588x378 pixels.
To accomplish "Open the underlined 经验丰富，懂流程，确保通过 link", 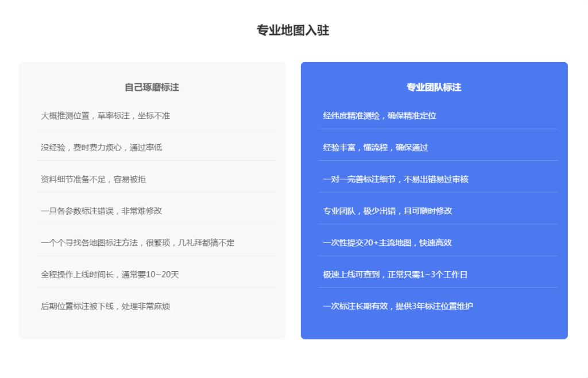I will 375,147.
